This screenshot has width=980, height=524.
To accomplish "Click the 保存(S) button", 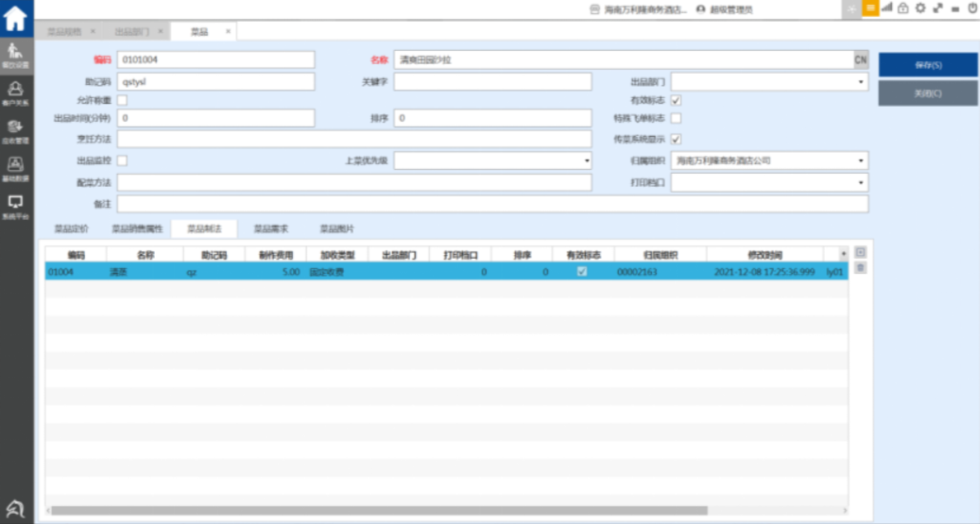I will [x=928, y=65].
